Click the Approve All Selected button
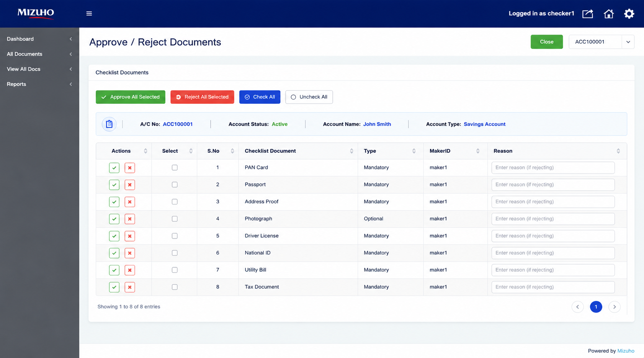644x358 pixels. [x=131, y=97]
